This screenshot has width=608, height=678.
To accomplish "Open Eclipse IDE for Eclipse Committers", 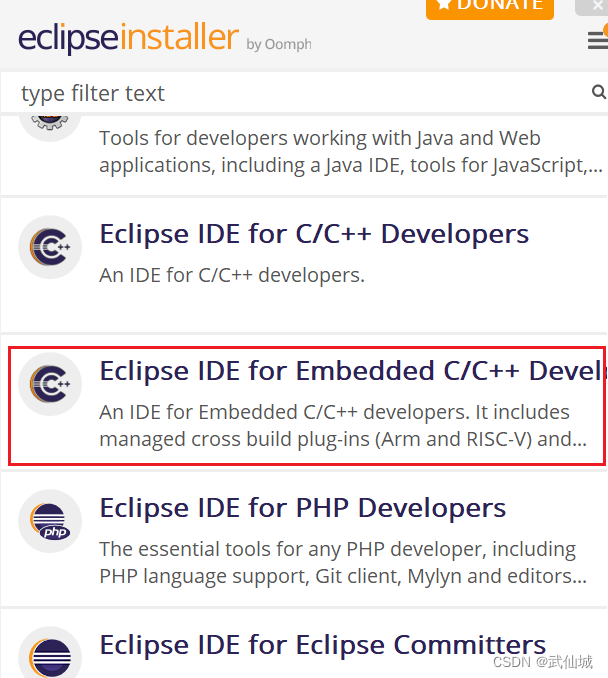I will (x=323, y=645).
